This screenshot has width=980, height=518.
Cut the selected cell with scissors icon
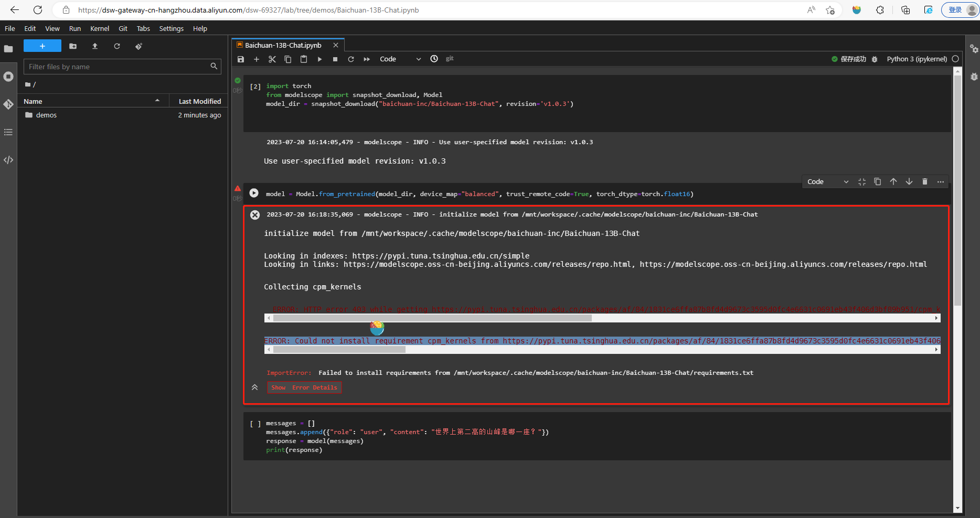(x=272, y=59)
